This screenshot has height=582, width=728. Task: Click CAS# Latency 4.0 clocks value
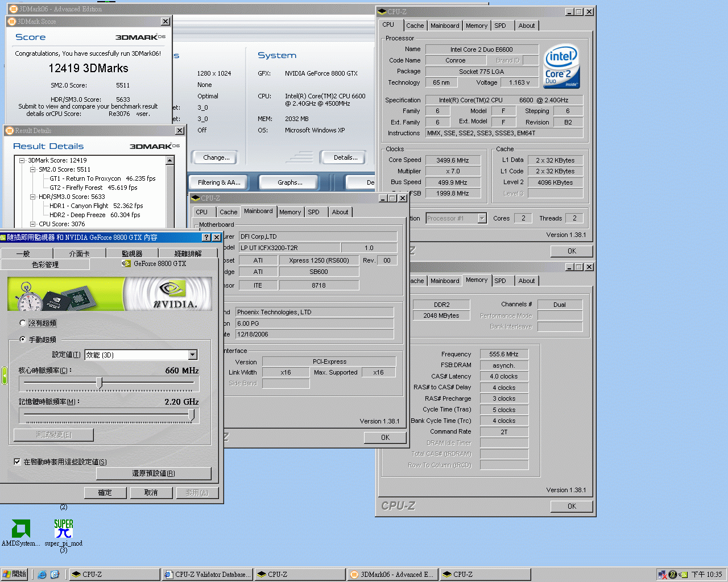pos(504,376)
